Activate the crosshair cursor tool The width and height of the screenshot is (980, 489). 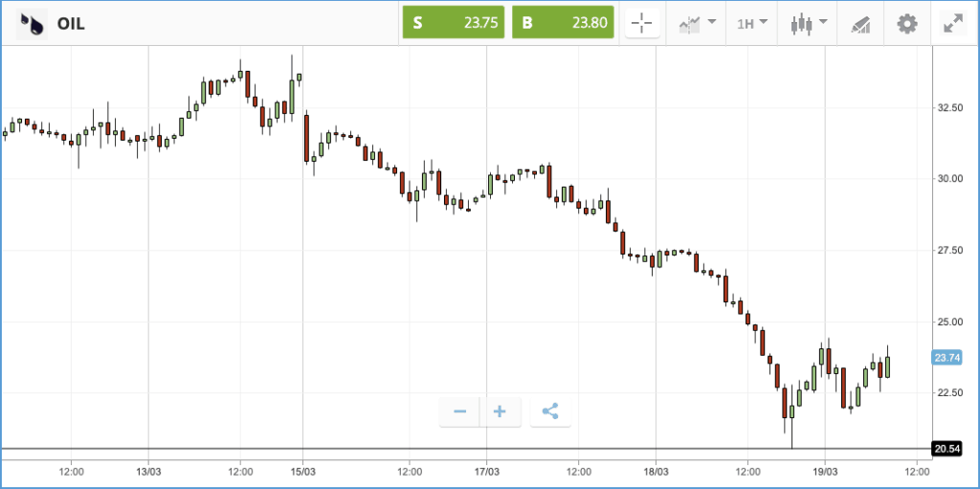[642, 24]
